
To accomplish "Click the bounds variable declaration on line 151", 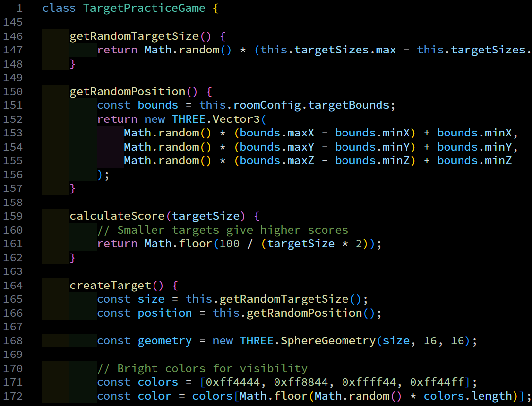I will (x=158, y=105).
